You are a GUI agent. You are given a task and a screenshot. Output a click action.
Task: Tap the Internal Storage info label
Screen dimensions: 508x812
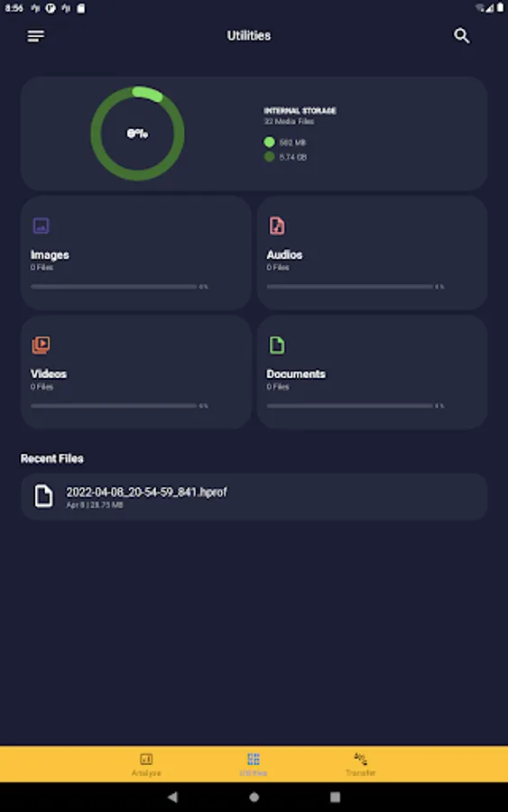[x=300, y=110]
